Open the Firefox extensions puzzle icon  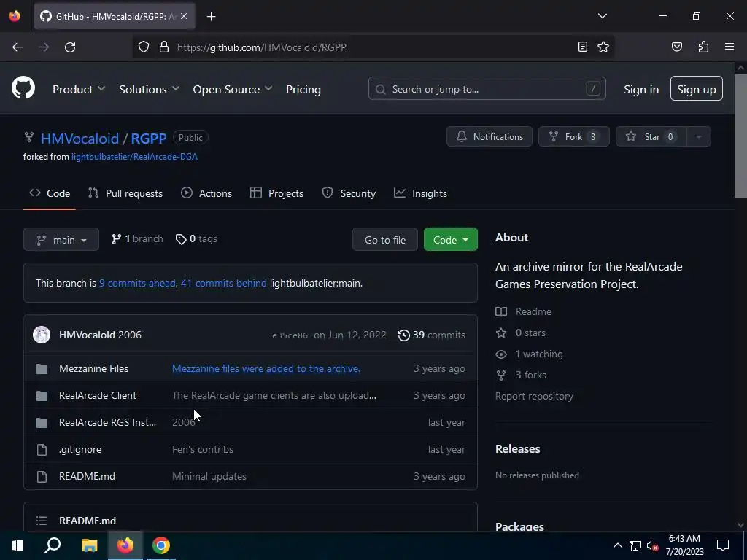(x=703, y=47)
